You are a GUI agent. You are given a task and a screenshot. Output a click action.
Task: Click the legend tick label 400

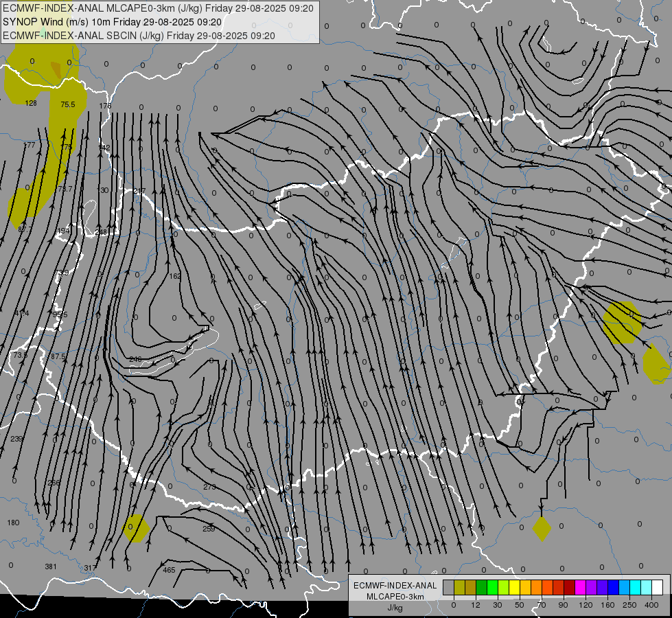pos(651,605)
